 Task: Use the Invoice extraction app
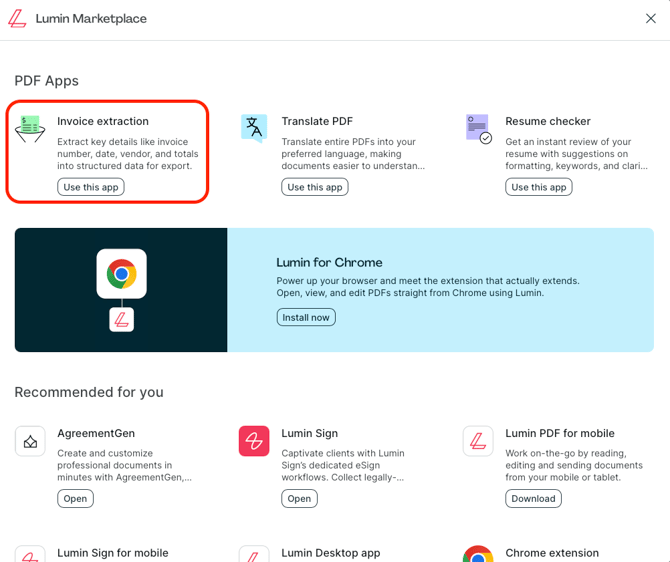click(x=91, y=187)
